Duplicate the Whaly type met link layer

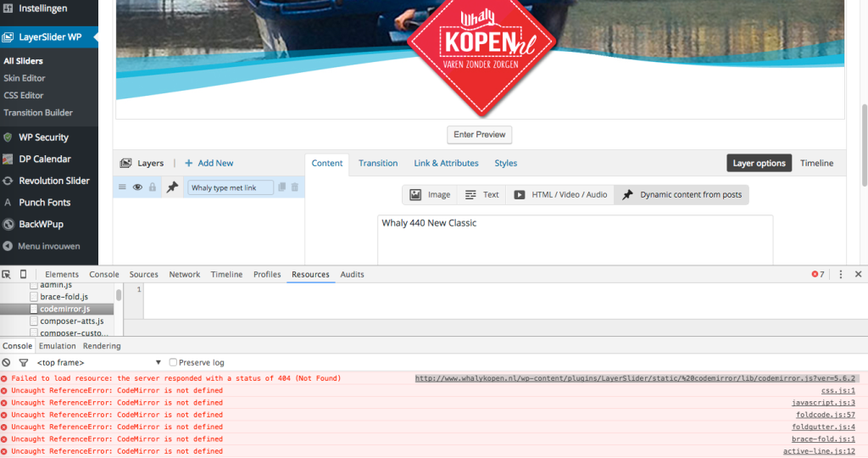(x=281, y=187)
